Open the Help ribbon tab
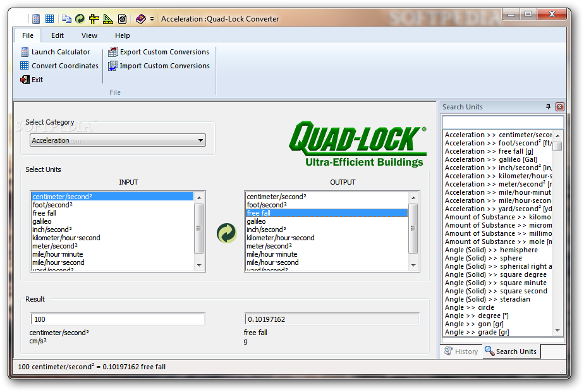584x392 pixels. (122, 35)
